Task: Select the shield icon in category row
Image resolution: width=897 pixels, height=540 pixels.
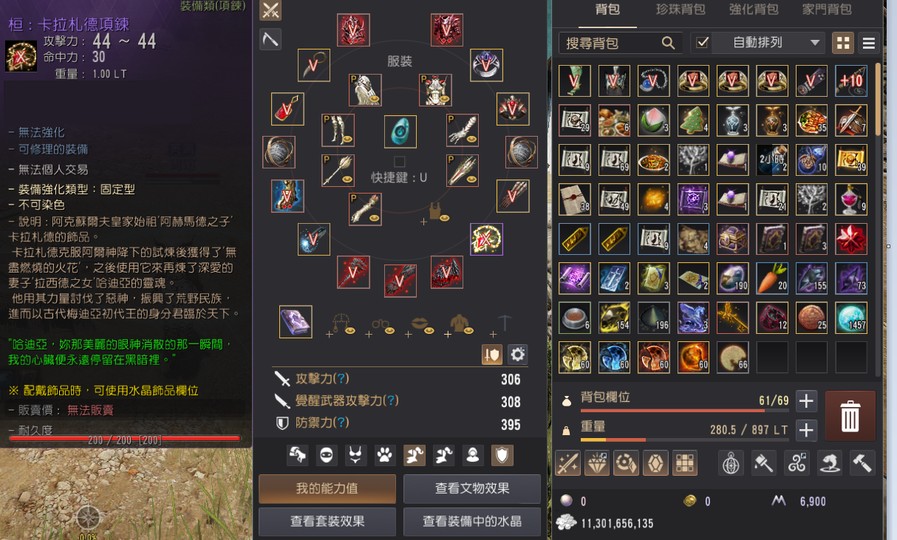Action: [502, 455]
